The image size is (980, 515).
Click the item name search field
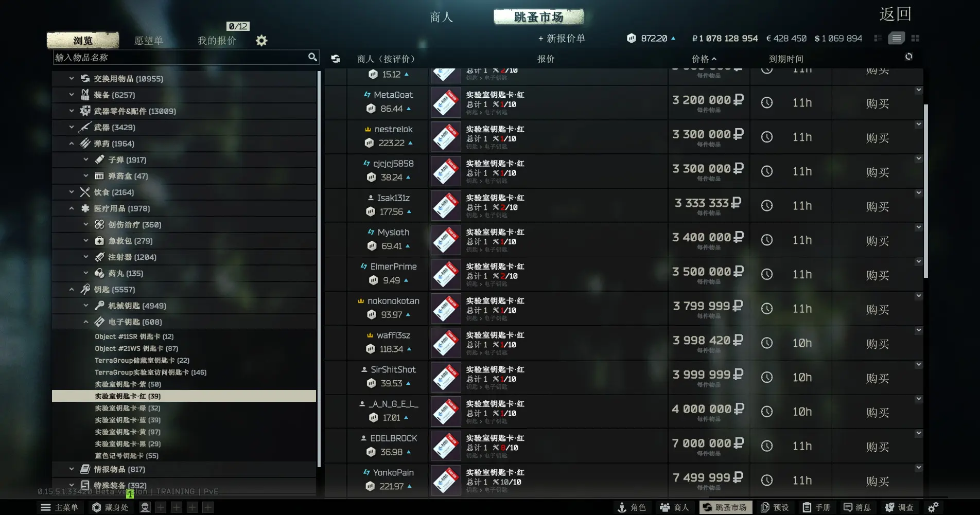point(180,57)
